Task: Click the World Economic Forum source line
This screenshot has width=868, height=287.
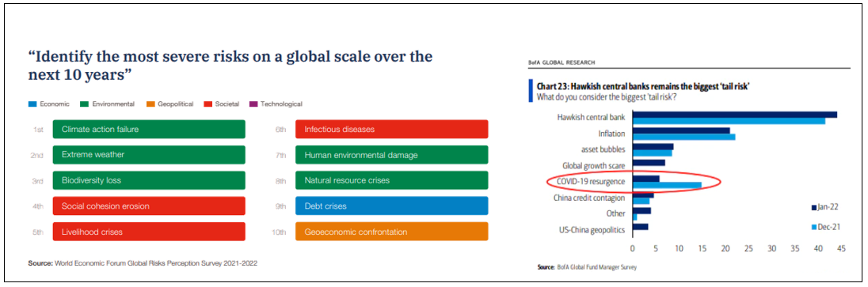Action: [143, 263]
